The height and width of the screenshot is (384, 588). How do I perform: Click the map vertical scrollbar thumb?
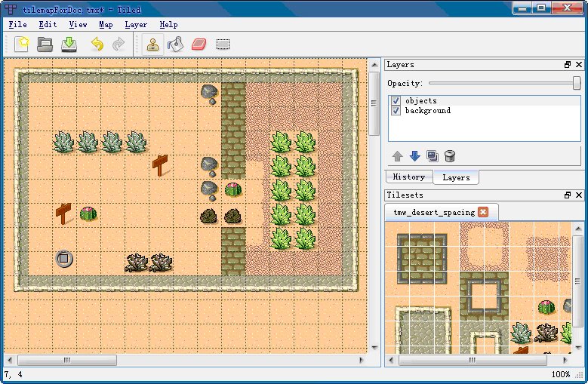[374, 103]
